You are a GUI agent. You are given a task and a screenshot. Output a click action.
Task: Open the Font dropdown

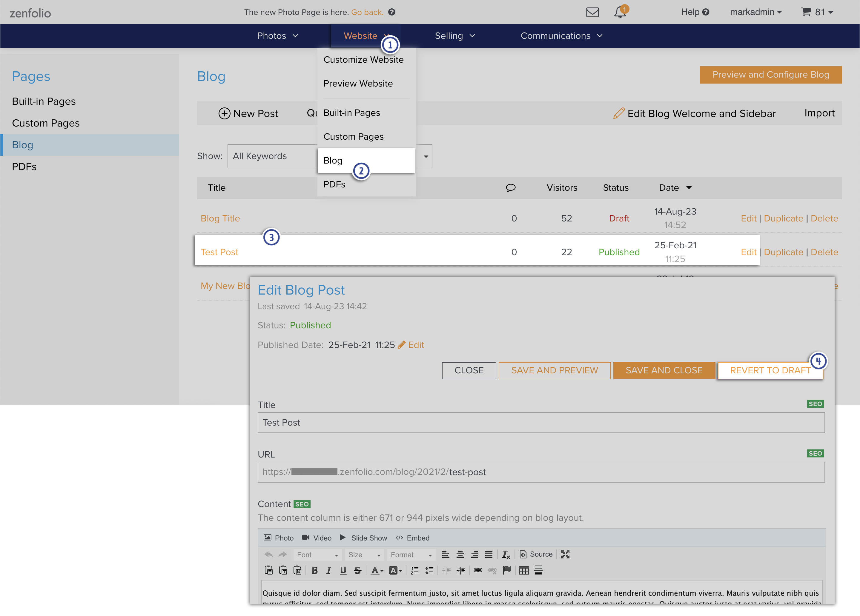[x=317, y=555]
